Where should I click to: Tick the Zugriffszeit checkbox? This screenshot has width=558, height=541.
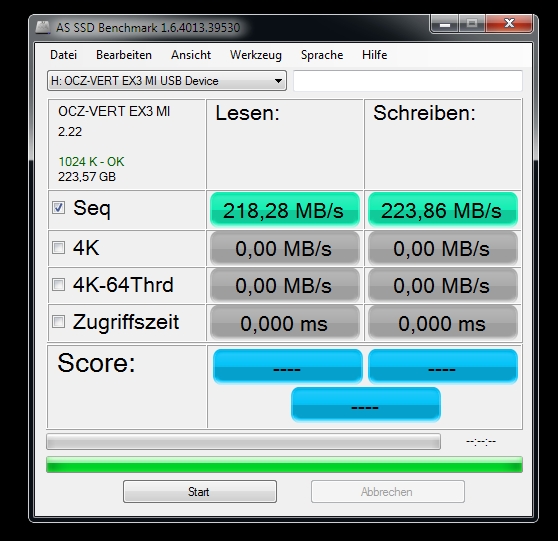coord(58,322)
